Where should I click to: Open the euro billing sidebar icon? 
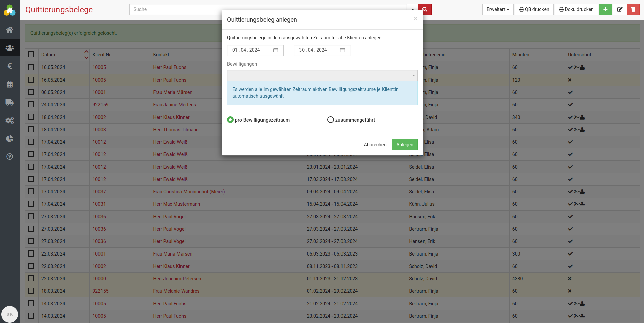click(10, 66)
